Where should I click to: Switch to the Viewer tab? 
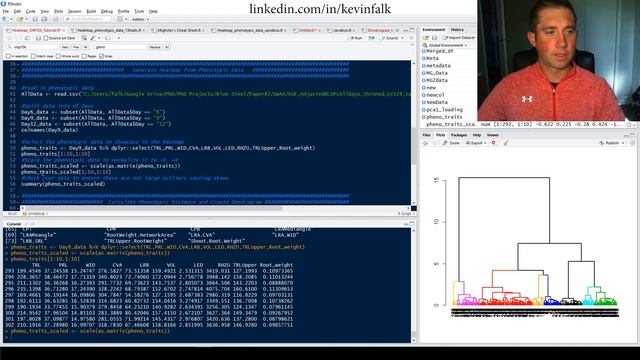point(493,135)
